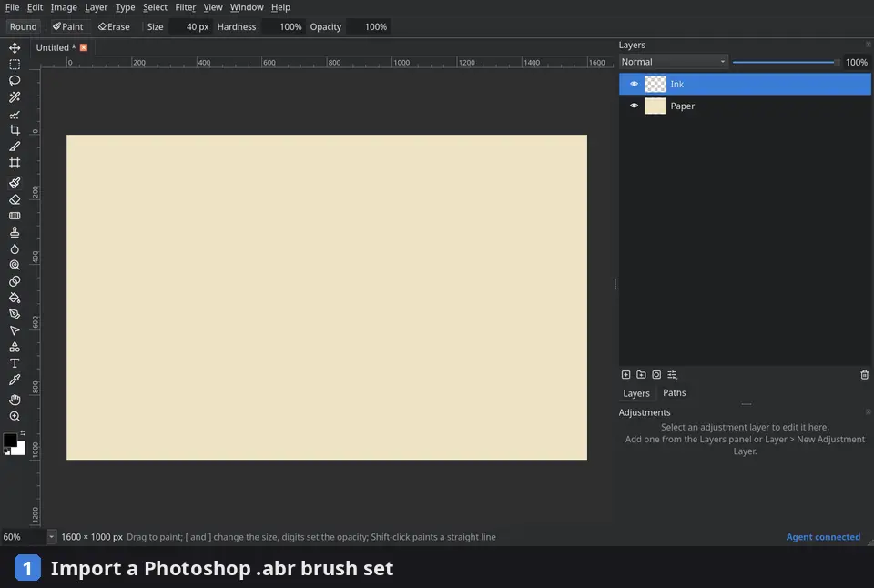This screenshot has width=874, height=588.
Task: Select the frame grid tool
Action: coord(15,163)
